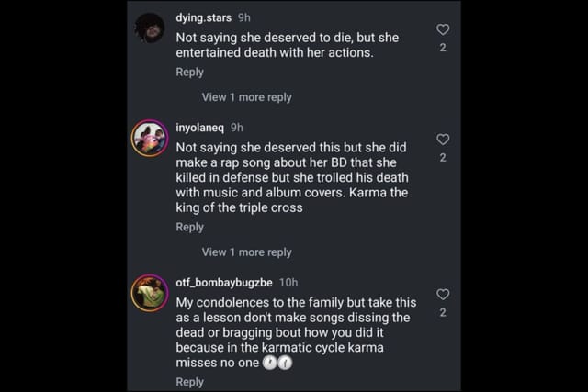Viewport: 588px width, 392px height.
Task: Click the 9h timestamp beside dying.stars
Action: (x=243, y=17)
